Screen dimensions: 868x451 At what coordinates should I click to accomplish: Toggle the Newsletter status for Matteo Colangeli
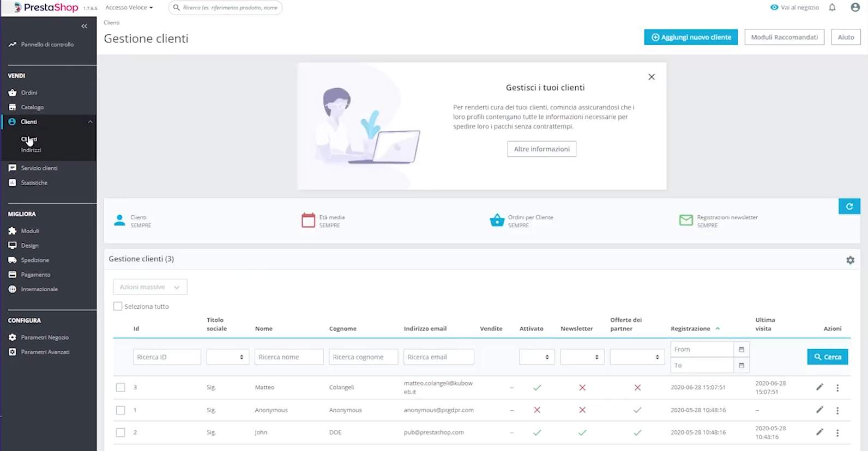[582, 388]
